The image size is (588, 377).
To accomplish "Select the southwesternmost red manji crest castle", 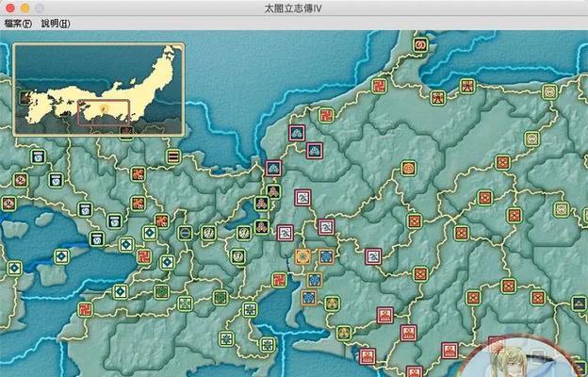I will pos(85,309).
